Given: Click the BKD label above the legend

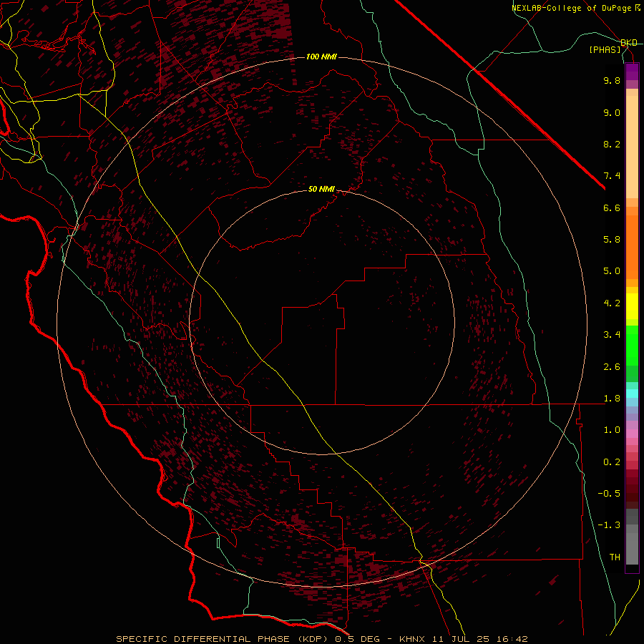Looking at the screenshot, I should coord(629,43).
